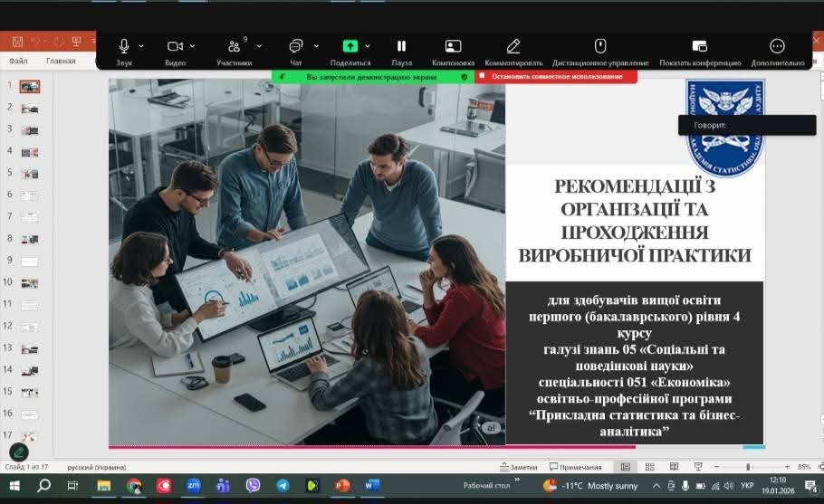Mute microphone using the Звук icon
Viewport: 824px width, 504px height.
(x=124, y=46)
